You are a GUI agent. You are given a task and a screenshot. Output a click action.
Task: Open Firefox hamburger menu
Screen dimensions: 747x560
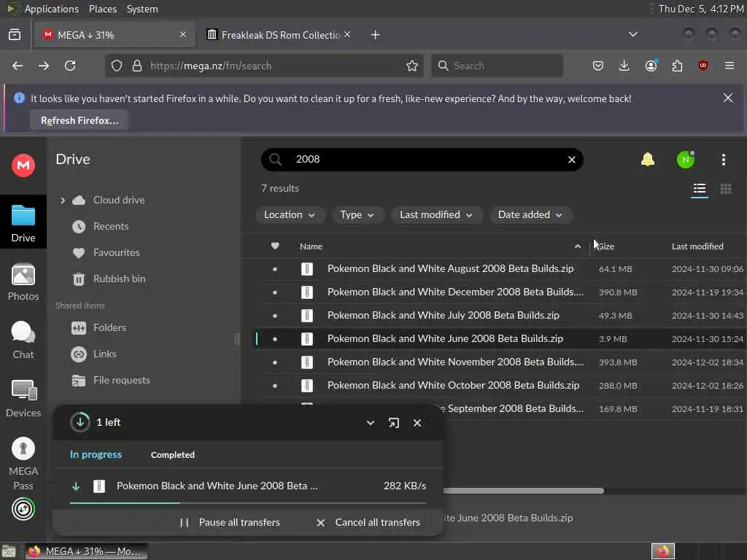(x=729, y=66)
